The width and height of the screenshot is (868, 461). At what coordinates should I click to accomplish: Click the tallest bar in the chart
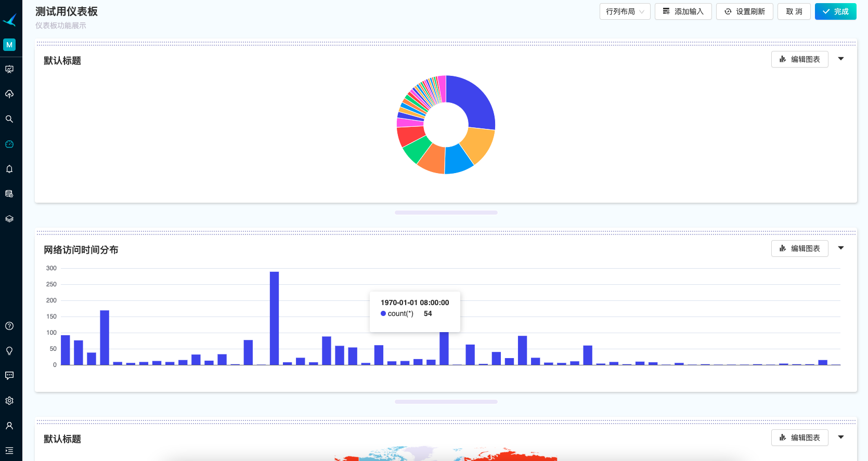tap(275, 318)
